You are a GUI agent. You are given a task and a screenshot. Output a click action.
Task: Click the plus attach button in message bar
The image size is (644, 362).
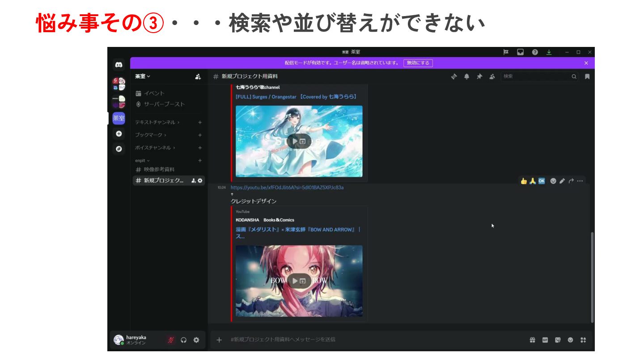(219, 340)
